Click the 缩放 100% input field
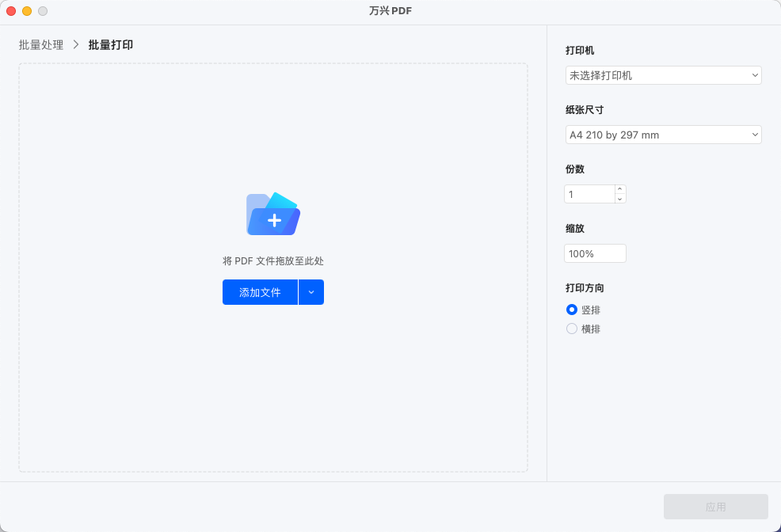Viewport: 781px width, 532px height. [x=595, y=253]
